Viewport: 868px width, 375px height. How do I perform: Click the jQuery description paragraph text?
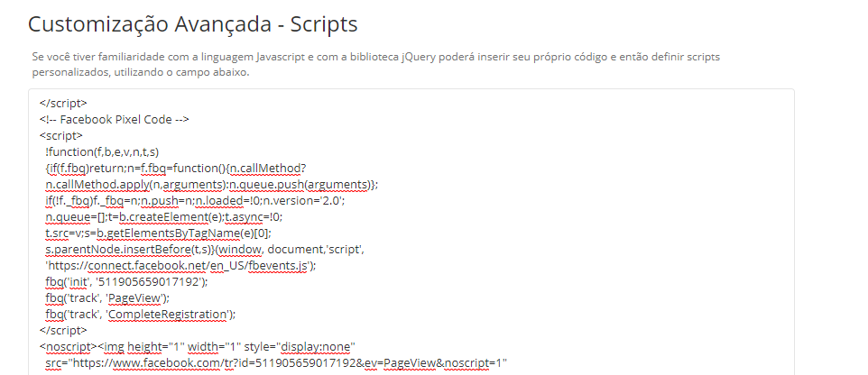376,64
